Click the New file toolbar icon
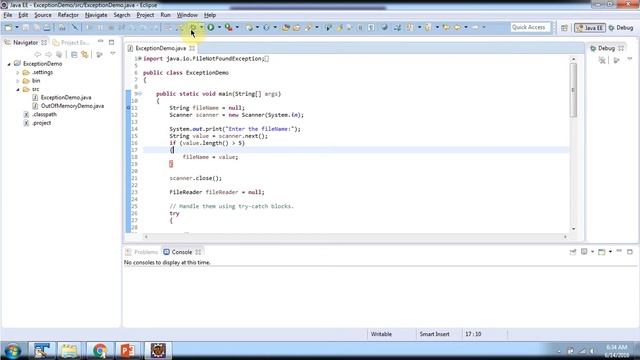Image resolution: width=640 pixels, height=360 pixels. (x=8, y=27)
